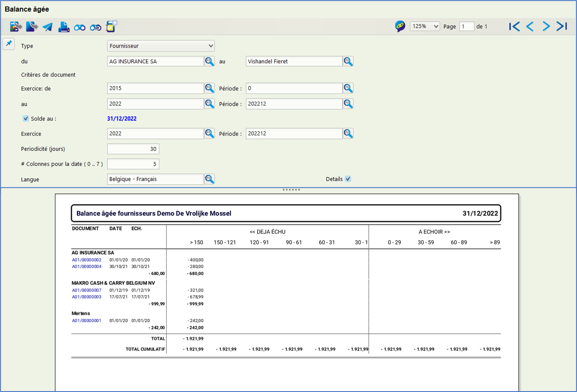Click the blue 31/12/2022 date

tap(122, 119)
